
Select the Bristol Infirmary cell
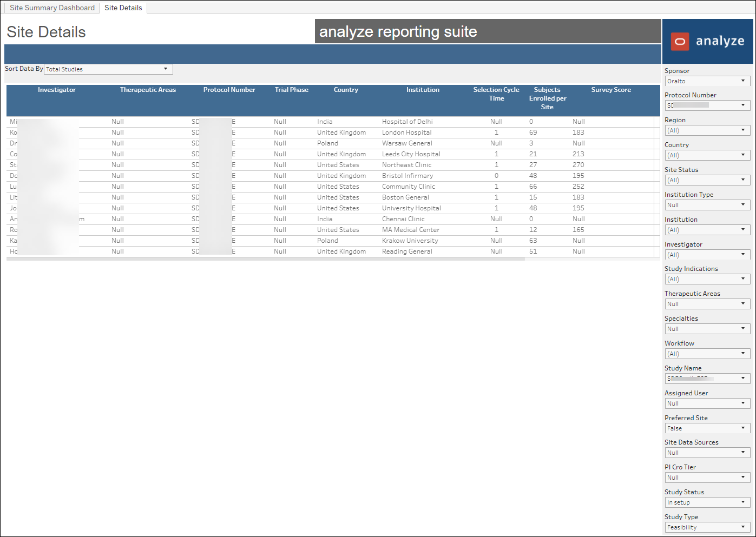pyautogui.click(x=407, y=176)
